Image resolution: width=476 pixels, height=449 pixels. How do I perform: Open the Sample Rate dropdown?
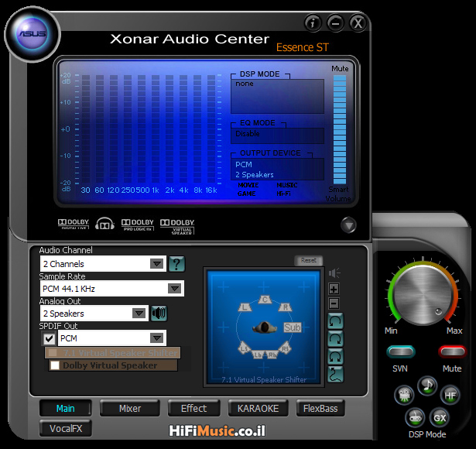point(175,289)
